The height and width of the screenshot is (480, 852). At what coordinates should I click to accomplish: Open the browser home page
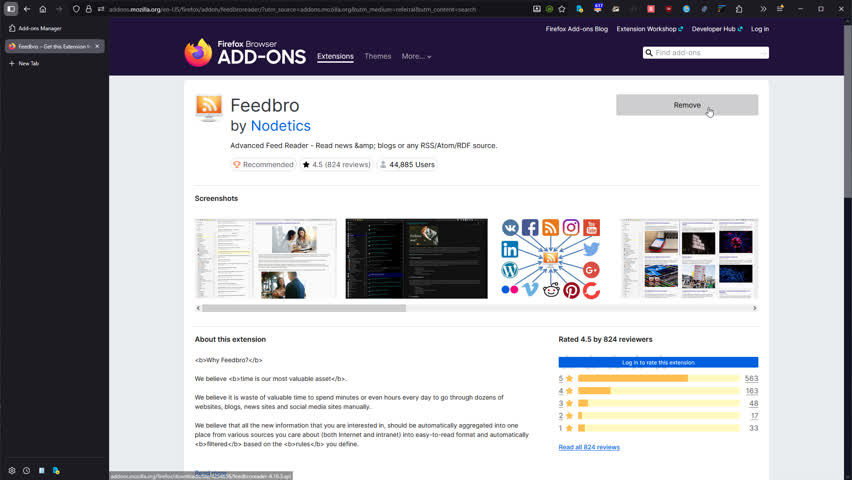pos(42,9)
